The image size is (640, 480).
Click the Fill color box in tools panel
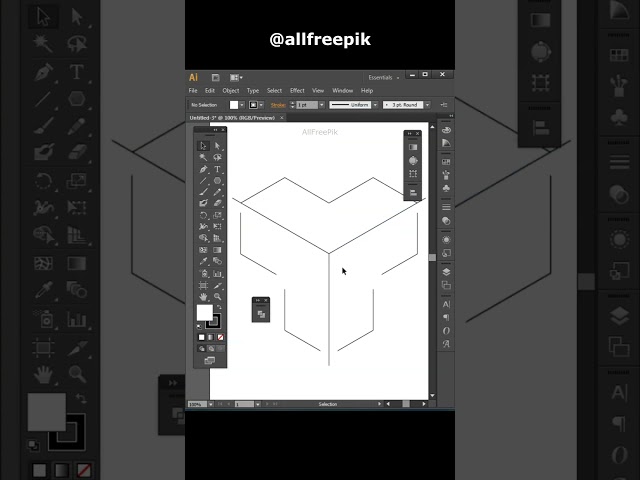204,313
